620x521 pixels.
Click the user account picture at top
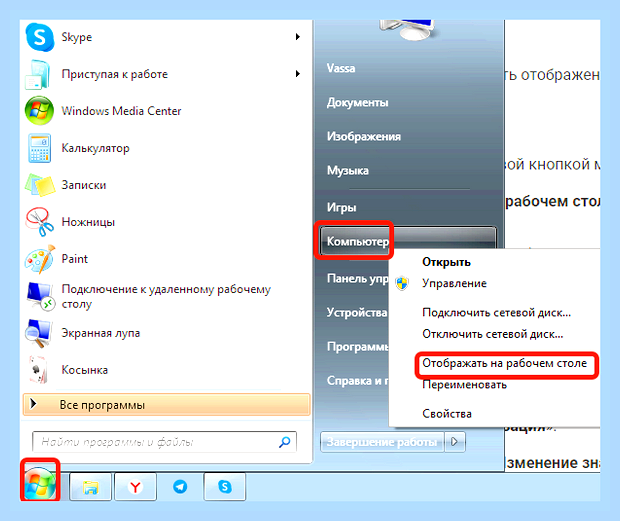(x=410, y=30)
